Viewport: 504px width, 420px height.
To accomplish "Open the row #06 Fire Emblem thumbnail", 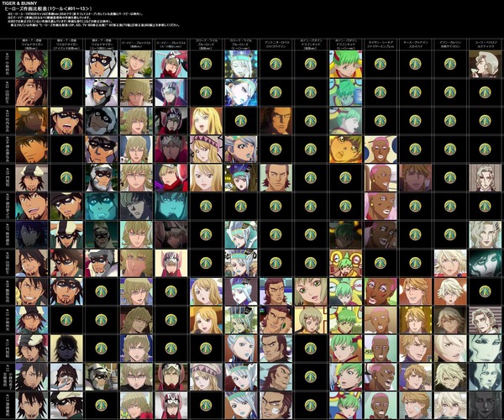I will (x=381, y=206).
